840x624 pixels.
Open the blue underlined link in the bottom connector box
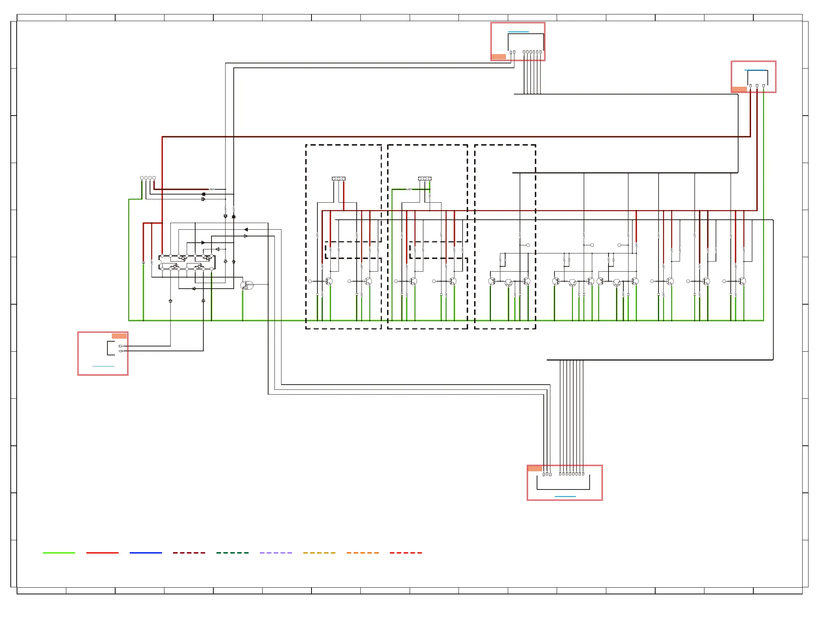click(x=565, y=496)
